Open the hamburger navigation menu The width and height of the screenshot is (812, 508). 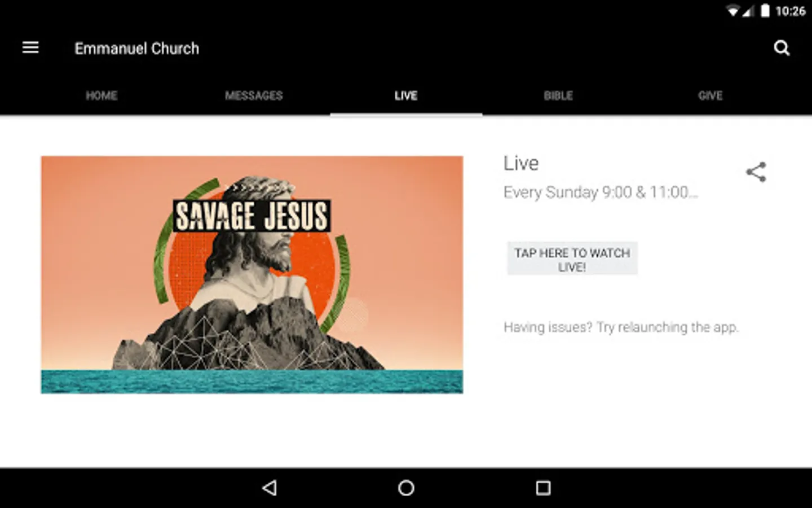(x=30, y=48)
